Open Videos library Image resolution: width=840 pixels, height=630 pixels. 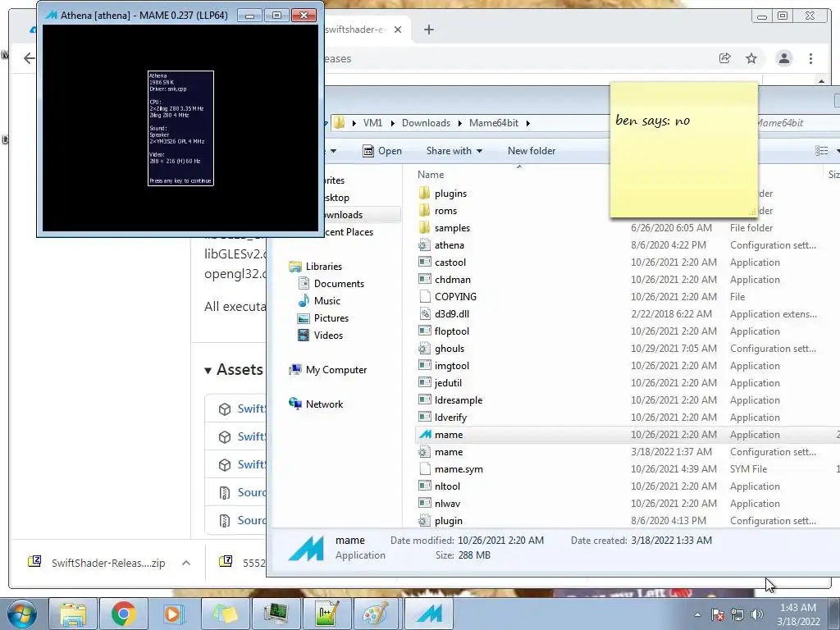pyautogui.click(x=328, y=336)
